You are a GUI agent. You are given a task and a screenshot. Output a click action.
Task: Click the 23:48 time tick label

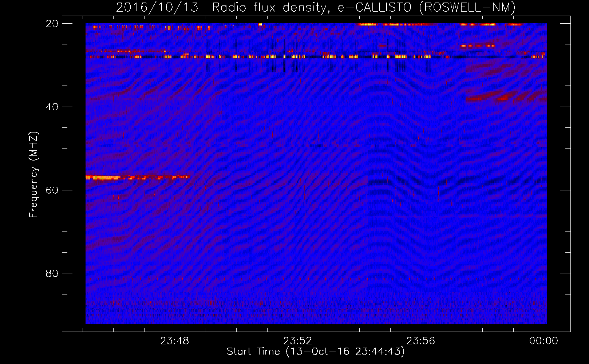(x=175, y=341)
